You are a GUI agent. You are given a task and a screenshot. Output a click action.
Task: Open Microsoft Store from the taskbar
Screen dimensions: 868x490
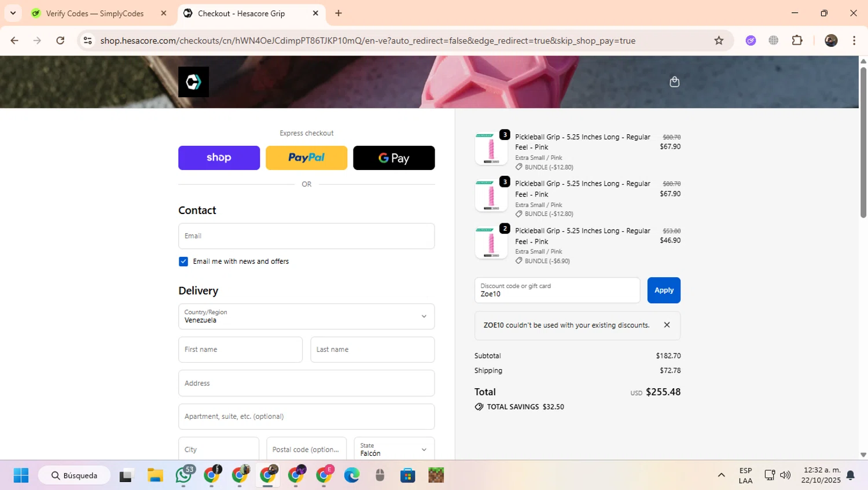pyautogui.click(x=408, y=476)
